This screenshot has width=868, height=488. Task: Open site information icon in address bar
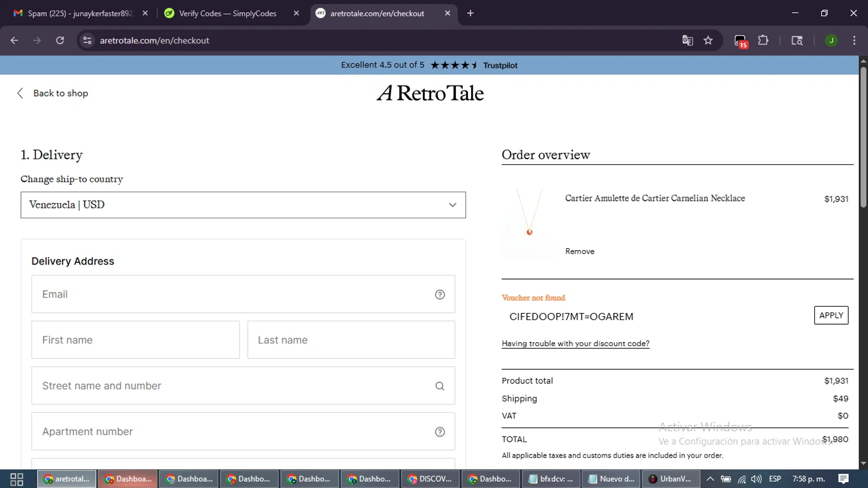coord(87,41)
